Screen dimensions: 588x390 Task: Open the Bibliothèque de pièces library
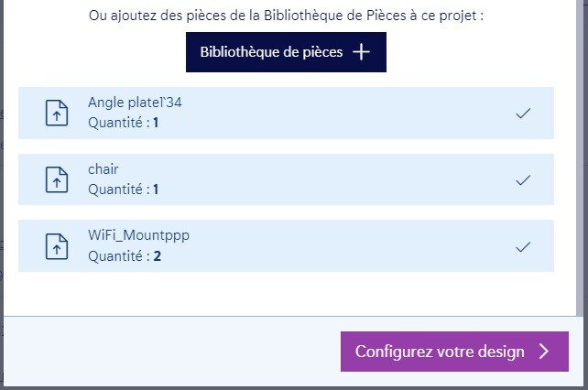tap(272, 52)
